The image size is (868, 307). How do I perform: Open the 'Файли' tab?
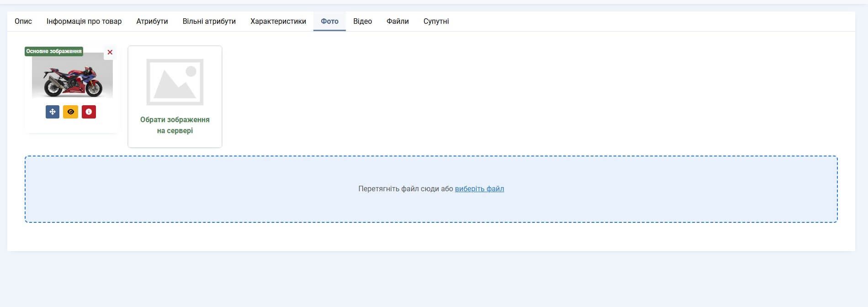click(x=397, y=21)
